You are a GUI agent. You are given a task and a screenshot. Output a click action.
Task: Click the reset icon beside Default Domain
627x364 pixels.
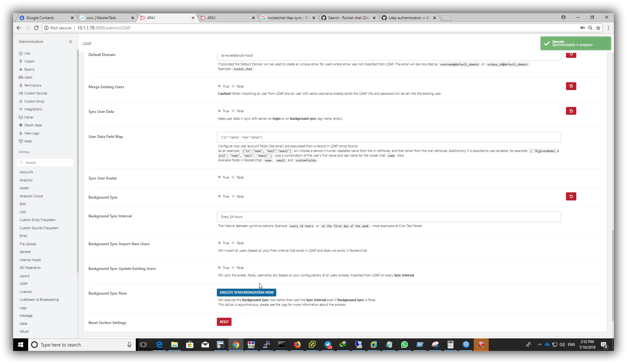[571, 54]
